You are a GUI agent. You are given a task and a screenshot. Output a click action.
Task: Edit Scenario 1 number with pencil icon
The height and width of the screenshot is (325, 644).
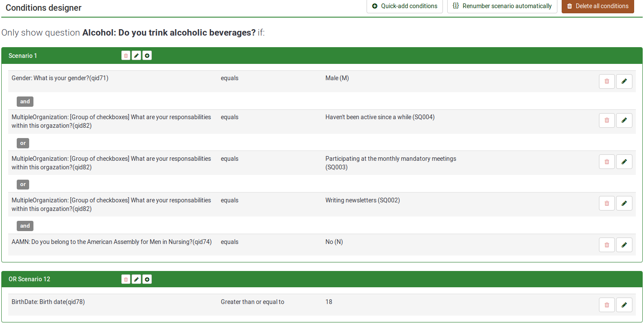(136, 56)
